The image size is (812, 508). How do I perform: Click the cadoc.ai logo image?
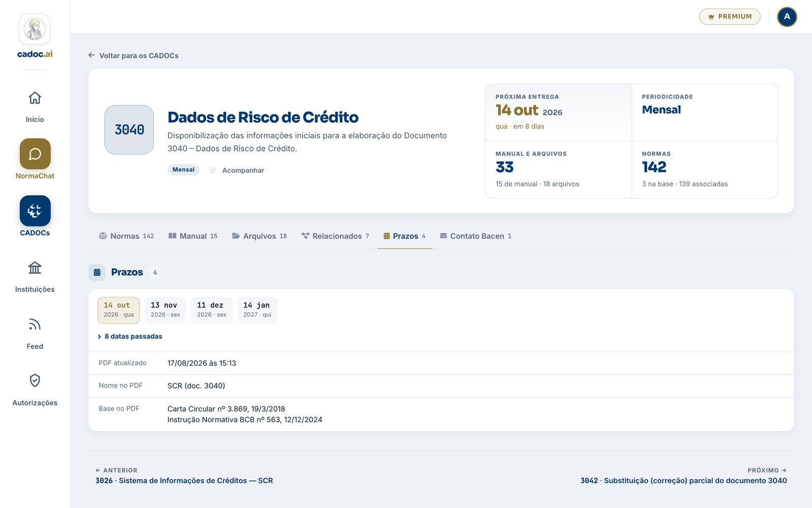coord(35,29)
